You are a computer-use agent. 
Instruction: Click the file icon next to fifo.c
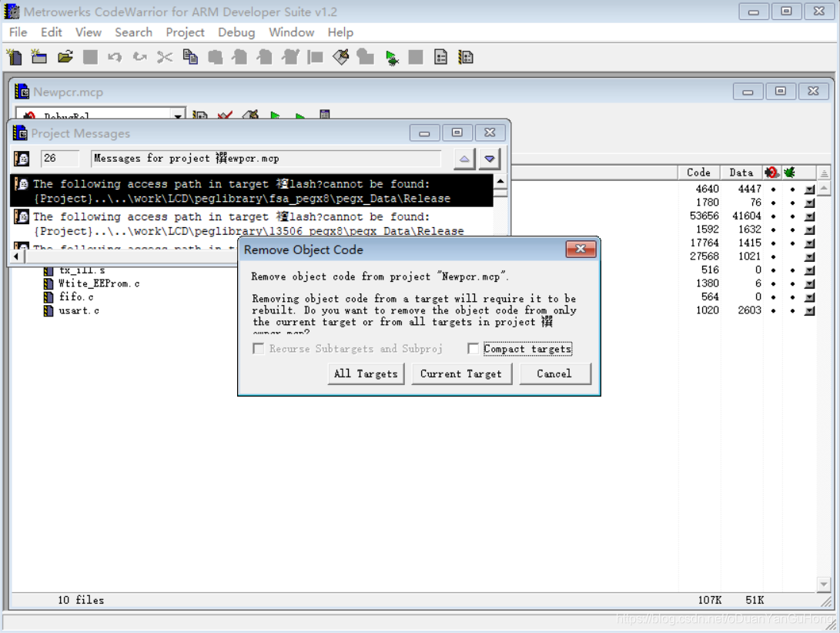click(x=49, y=297)
